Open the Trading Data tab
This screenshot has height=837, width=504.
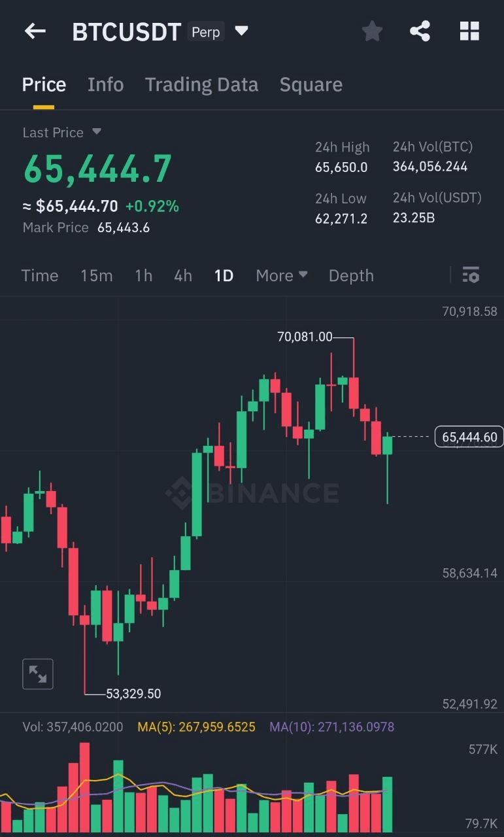pyautogui.click(x=201, y=84)
